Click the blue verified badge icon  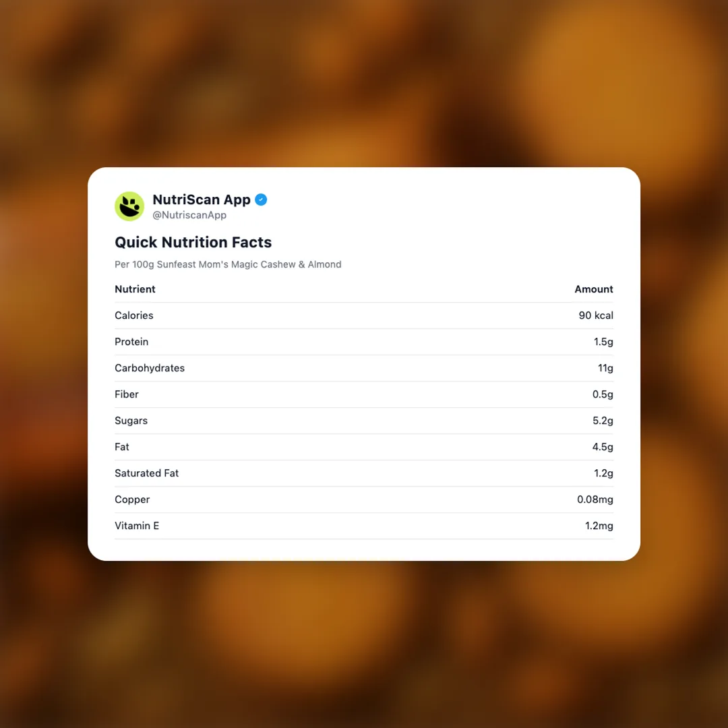click(x=261, y=200)
